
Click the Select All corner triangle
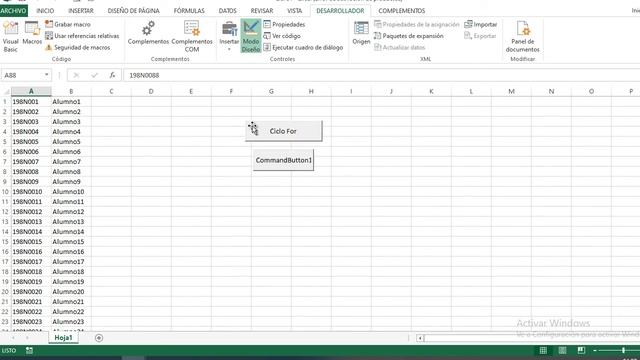(6, 91)
